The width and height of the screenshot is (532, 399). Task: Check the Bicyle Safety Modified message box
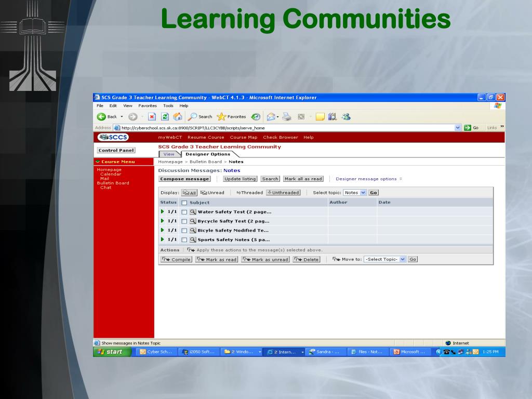pyautogui.click(x=184, y=230)
